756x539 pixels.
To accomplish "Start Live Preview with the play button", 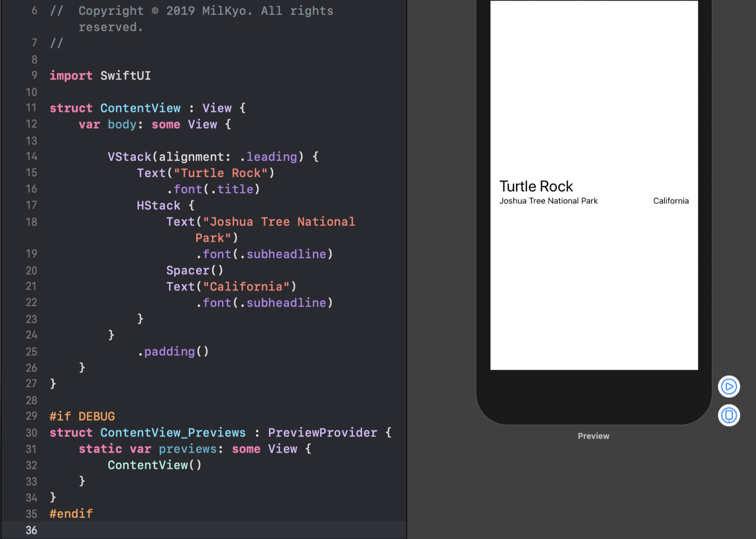I will point(729,386).
